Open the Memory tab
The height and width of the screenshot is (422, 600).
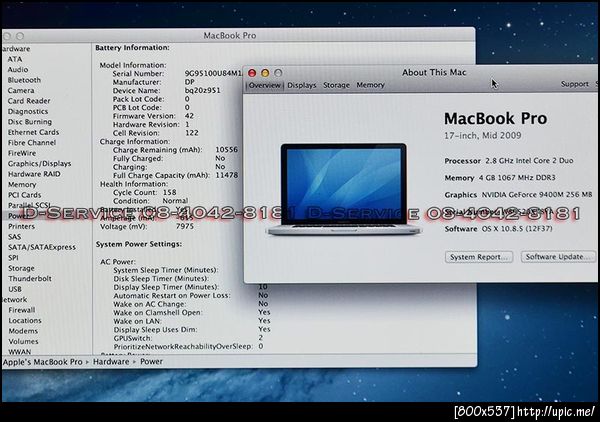[x=370, y=85]
